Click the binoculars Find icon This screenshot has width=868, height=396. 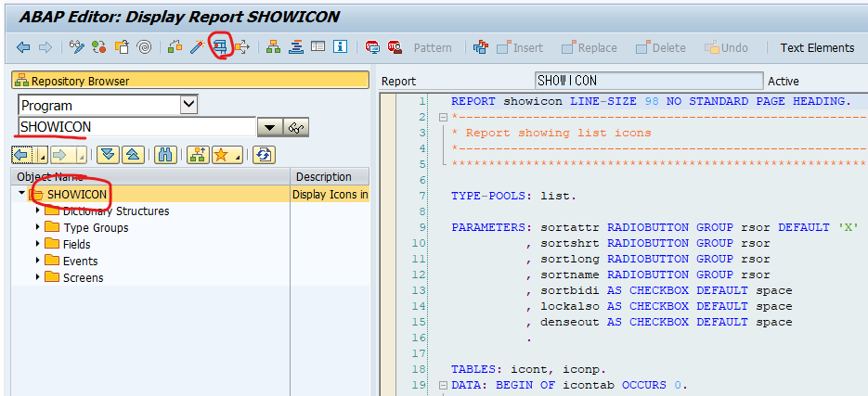164,155
